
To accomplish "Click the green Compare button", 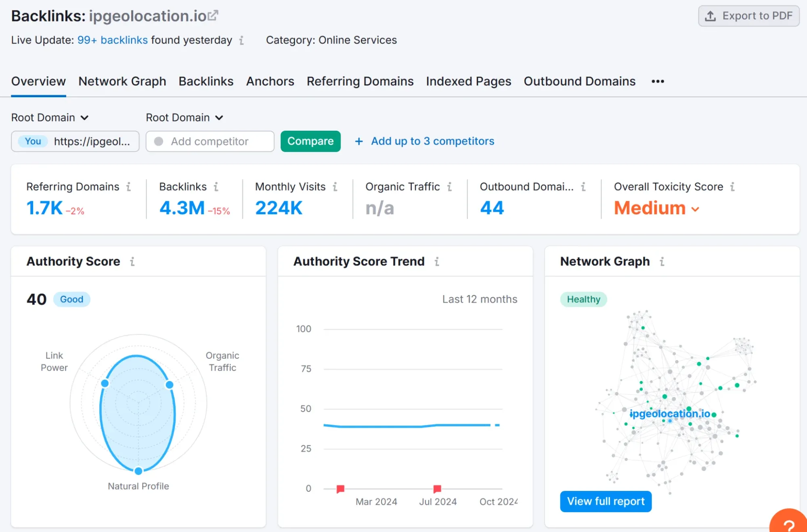I will tap(310, 141).
